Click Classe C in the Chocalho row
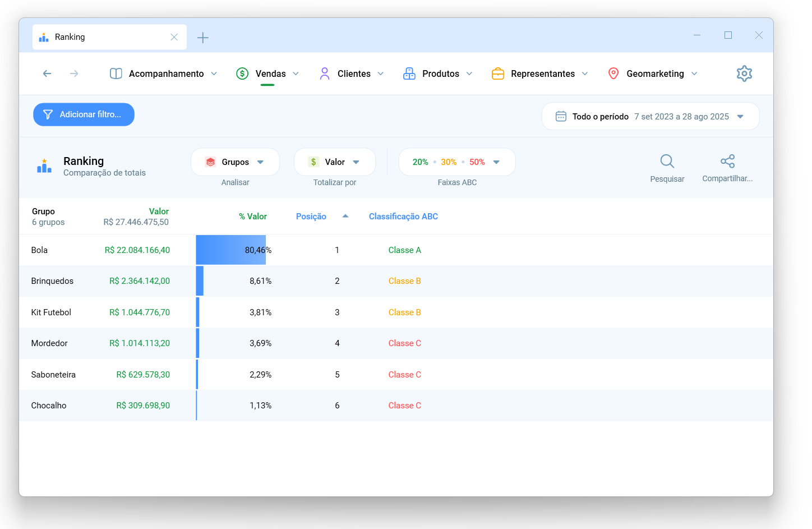The height and width of the screenshot is (529, 812). tap(404, 406)
